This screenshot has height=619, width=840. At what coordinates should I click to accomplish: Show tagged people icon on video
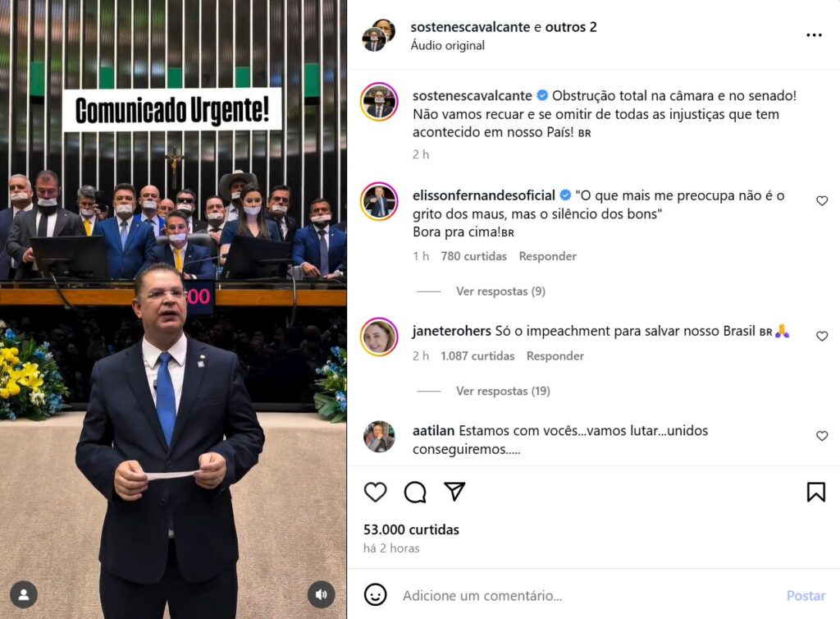click(x=24, y=594)
